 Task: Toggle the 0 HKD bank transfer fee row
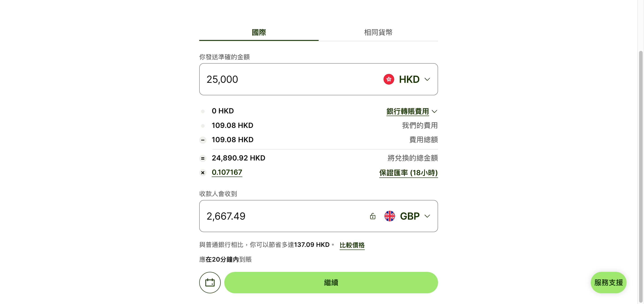click(222, 111)
